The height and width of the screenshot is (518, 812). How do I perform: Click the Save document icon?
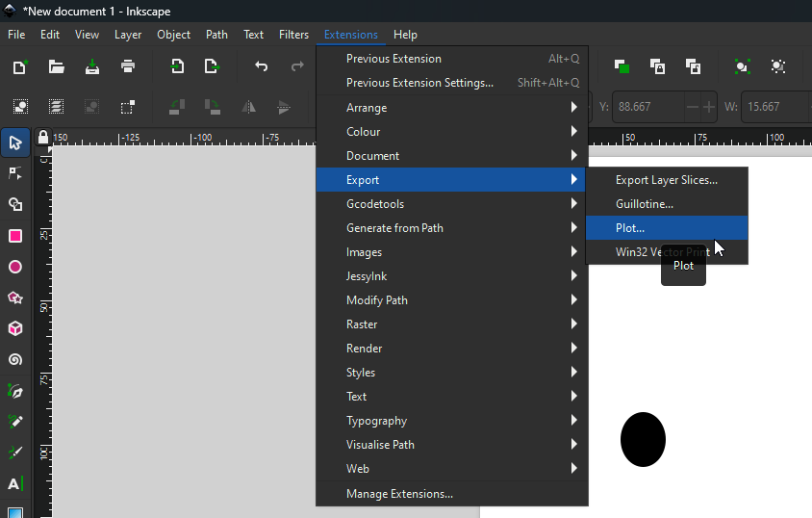click(92, 66)
